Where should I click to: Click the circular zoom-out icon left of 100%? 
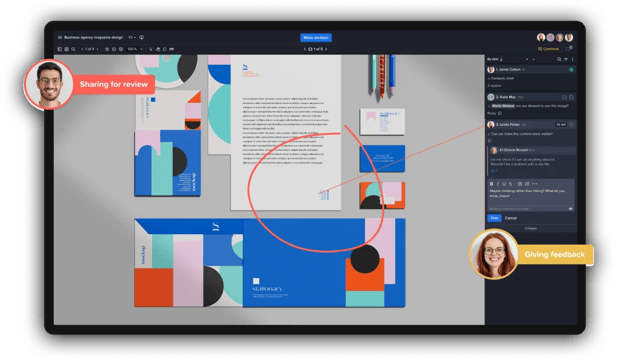(114, 49)
